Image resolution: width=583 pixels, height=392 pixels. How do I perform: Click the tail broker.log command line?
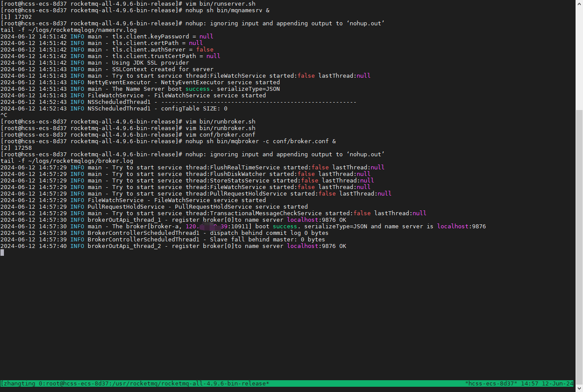pos(67,161)
